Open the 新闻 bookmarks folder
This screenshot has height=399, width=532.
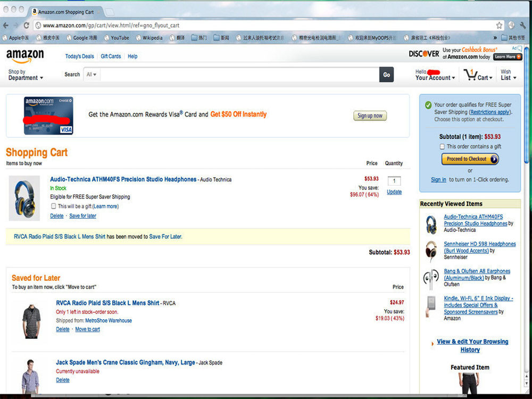click(221, 38)
